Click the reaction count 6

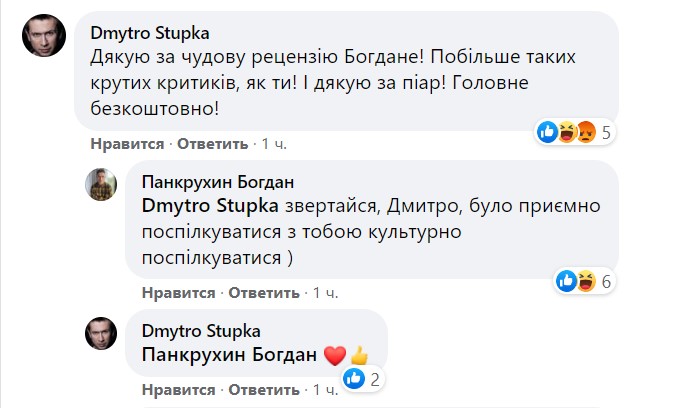click(x=606, y=281)
